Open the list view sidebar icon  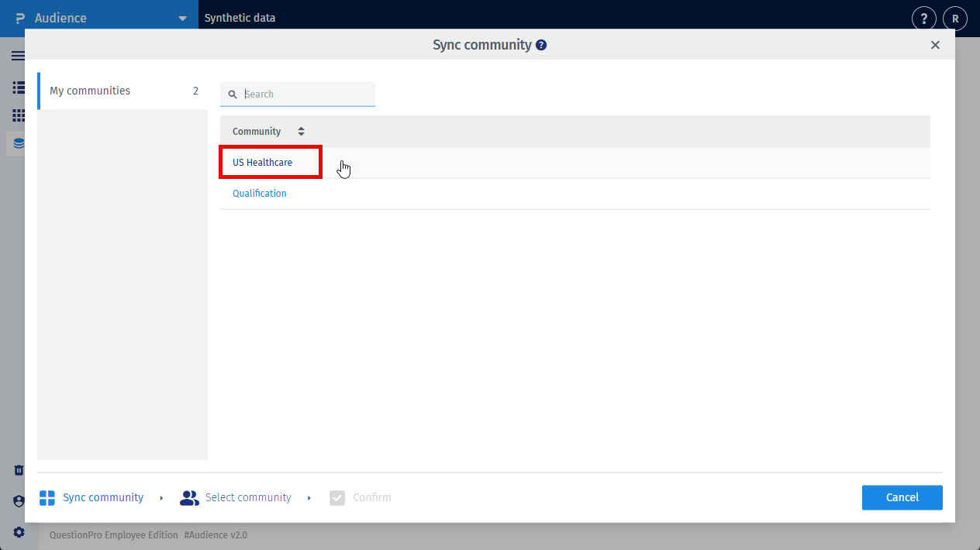click(19, 88)
